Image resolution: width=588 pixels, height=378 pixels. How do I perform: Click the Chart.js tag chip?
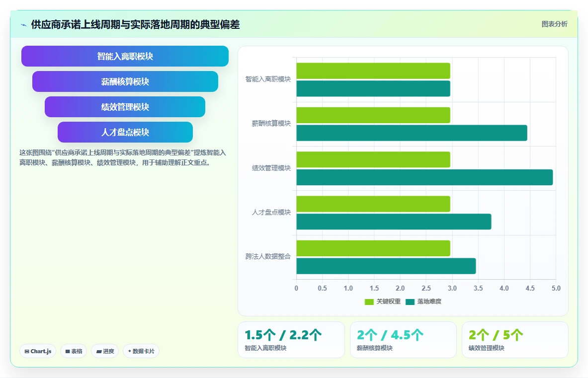pyautogui.click(x=38, y=351)
